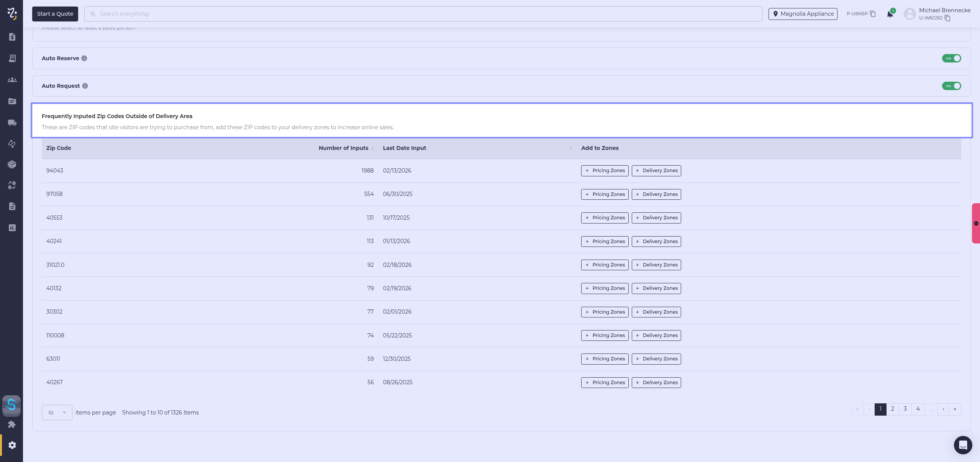Click Start a Quote button
The image size is (980, 462).
coord(55,14)
